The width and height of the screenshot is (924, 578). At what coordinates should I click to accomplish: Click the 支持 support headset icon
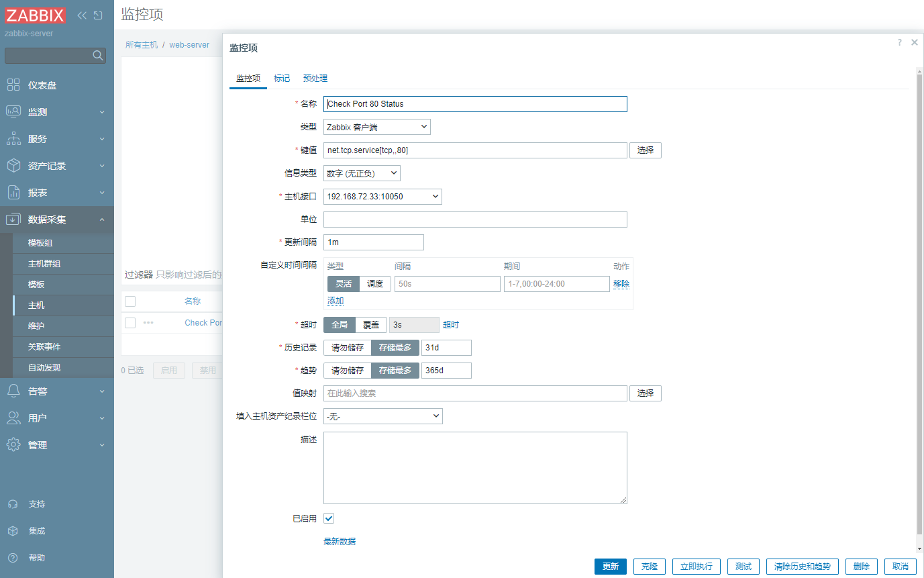(x=13, y=503)
